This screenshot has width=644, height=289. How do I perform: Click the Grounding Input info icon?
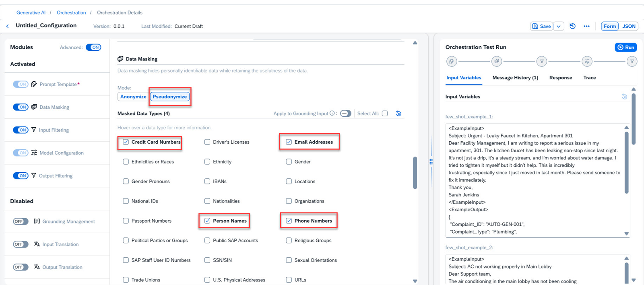(x=332, y=114)
